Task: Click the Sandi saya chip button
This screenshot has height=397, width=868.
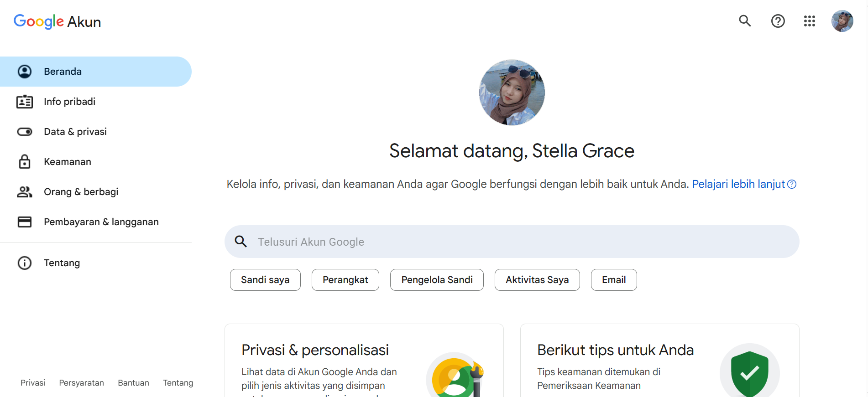Action: click(265, 280)
